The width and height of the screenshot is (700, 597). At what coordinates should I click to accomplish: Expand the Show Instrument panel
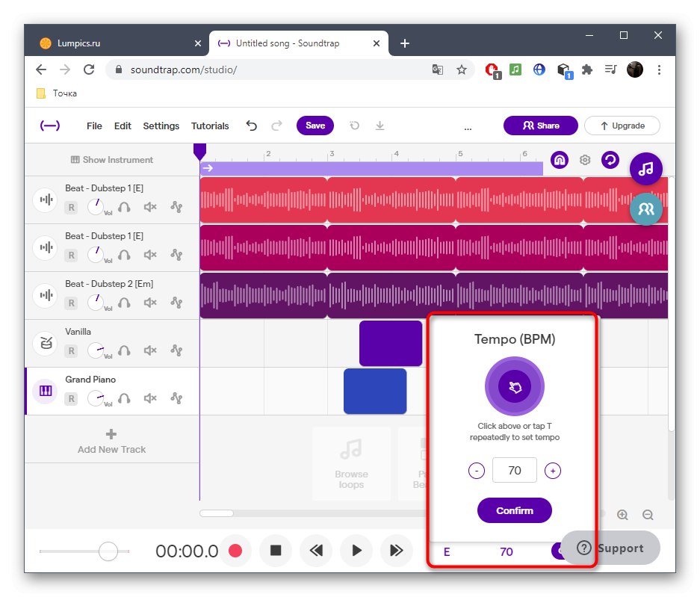[x=111, y=160]
